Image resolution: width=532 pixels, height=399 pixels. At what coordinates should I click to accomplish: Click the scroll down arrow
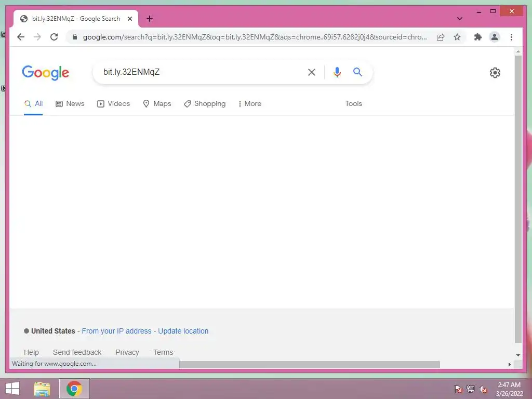(x=518, y=355)
